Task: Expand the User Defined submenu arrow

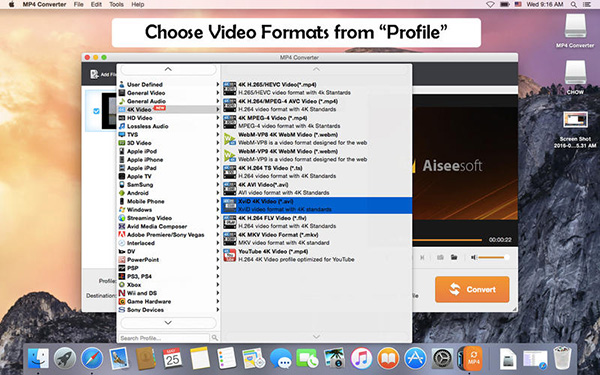Action: pos(218,85)
